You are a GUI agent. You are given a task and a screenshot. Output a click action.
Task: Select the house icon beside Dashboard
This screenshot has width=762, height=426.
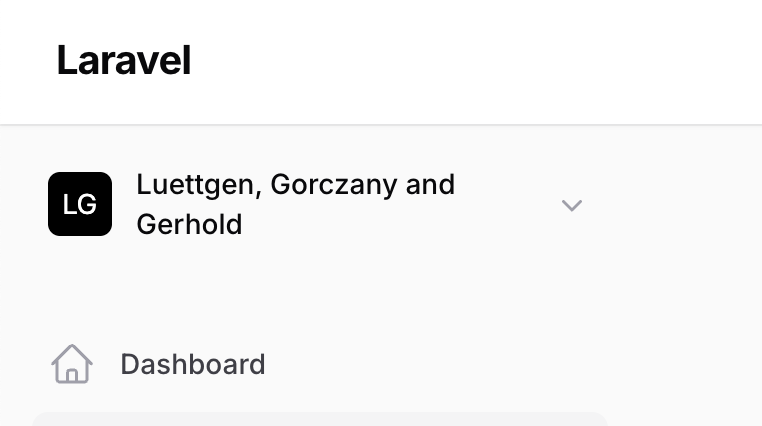pyautogui.click(x=72, y=364)
